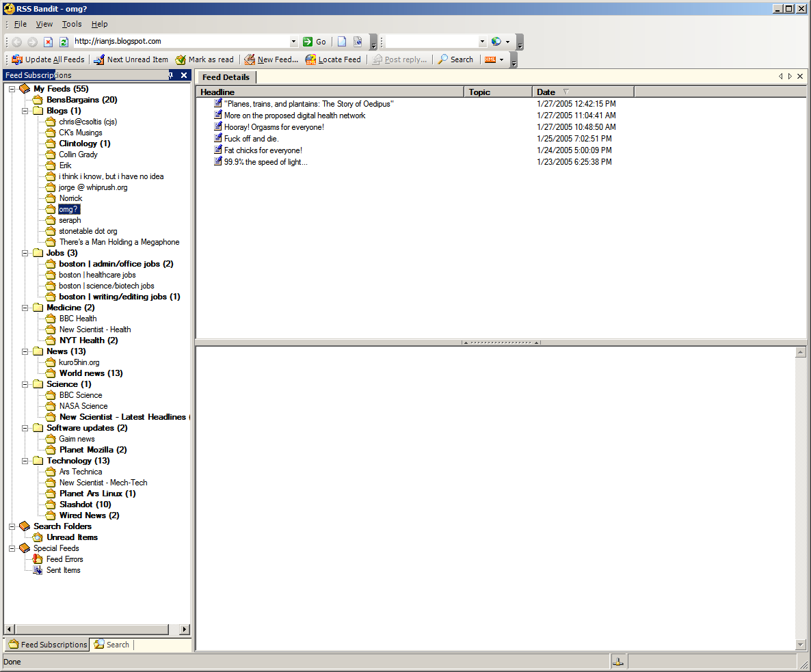Click the browser Forward arrow button
The image size is (811, 672).
click(32, 42)
